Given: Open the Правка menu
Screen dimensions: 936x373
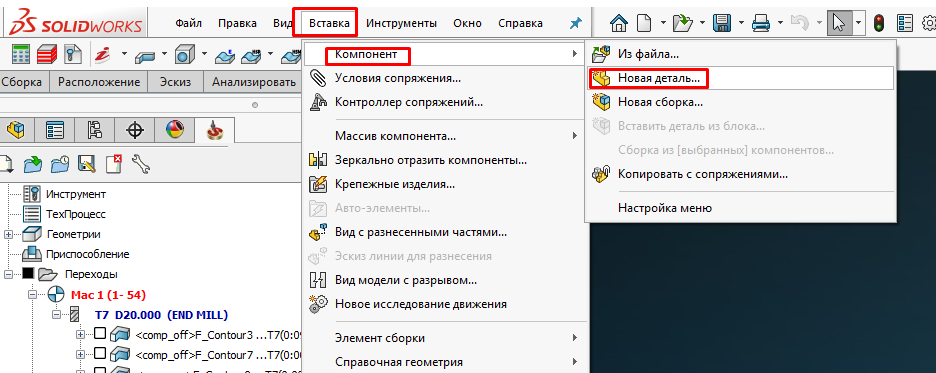Looking at the screenshot, I should point(237,23).
